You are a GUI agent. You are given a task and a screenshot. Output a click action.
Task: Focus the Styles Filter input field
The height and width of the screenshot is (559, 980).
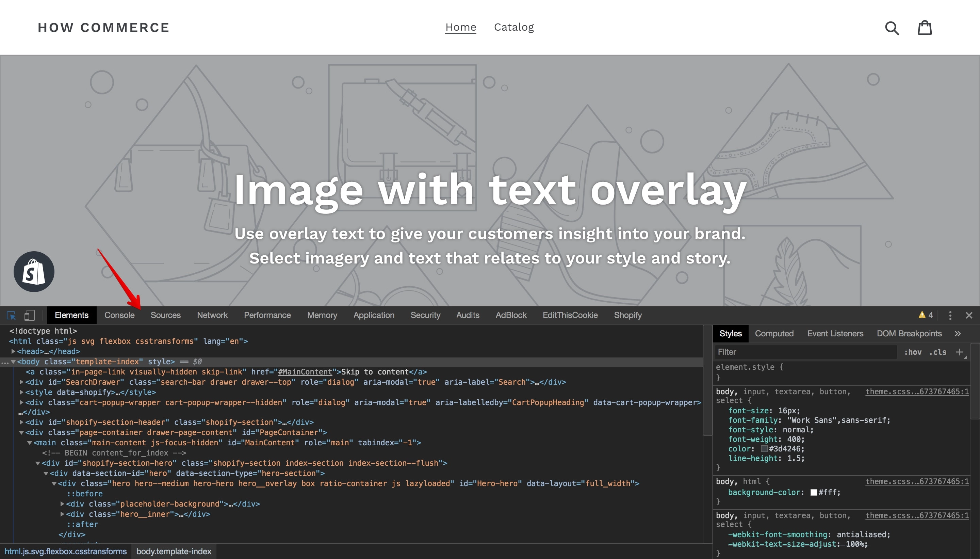click(x=805, y=352)
